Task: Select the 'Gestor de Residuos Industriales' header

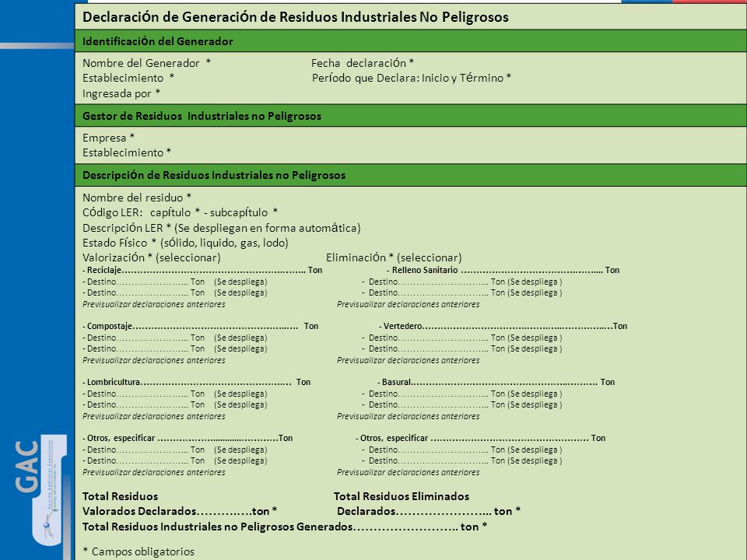Action: tap(411, 116)
